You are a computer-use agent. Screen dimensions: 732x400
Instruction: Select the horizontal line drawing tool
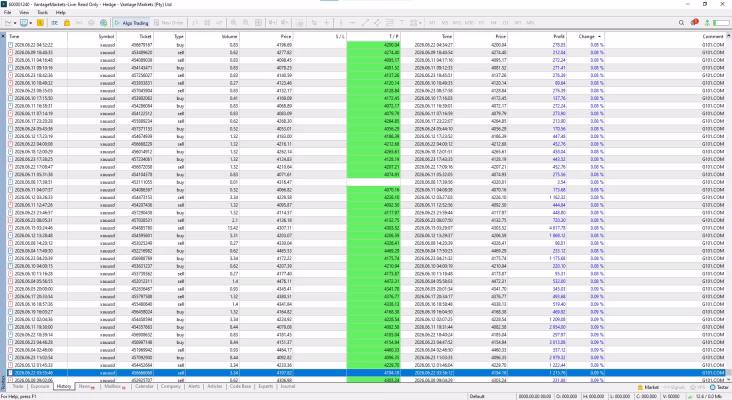pyautogui.click(x=353, y=22)
